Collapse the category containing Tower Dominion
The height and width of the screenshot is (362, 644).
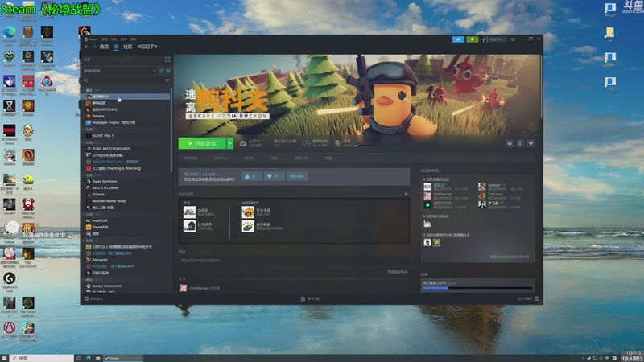[x=84, y=175]
